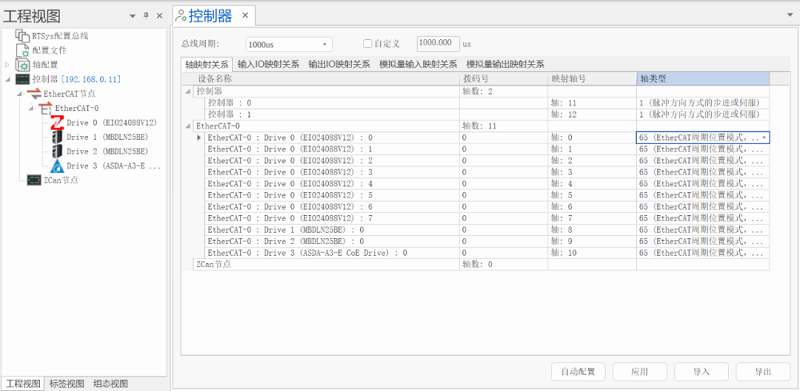800x391 pixels.
Task: Switch to the 输入IO映射关系 tab
Action: pos(268,64)
